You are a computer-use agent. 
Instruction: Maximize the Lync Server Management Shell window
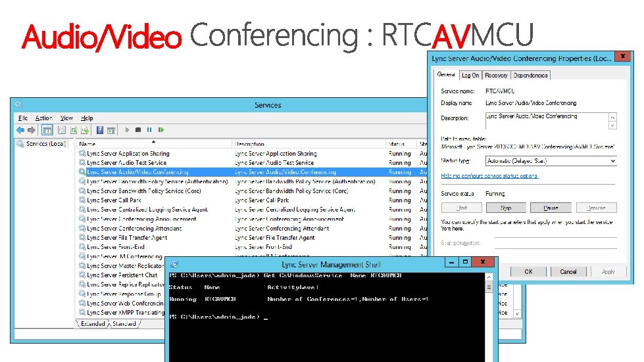(465, 261)
